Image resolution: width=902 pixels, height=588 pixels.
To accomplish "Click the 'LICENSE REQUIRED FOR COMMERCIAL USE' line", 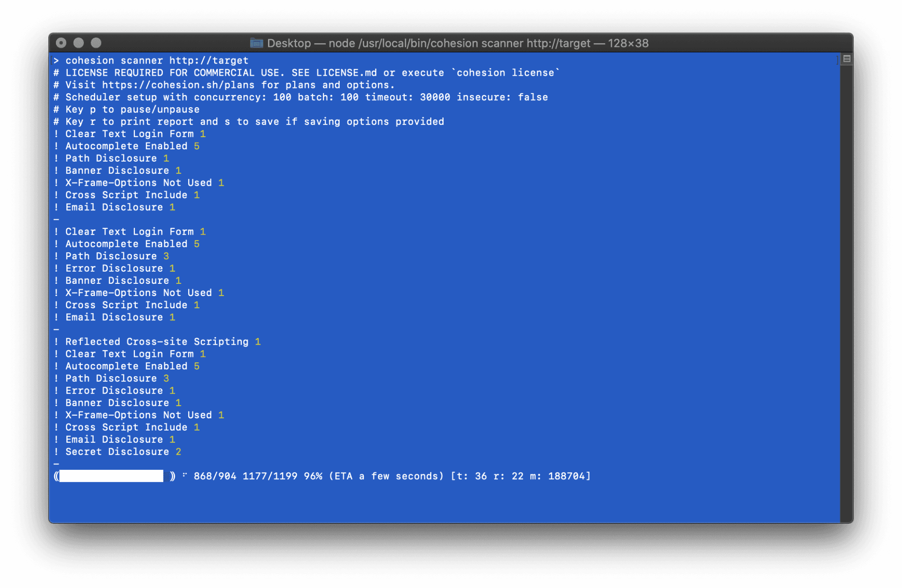I will tap(306, 73).
